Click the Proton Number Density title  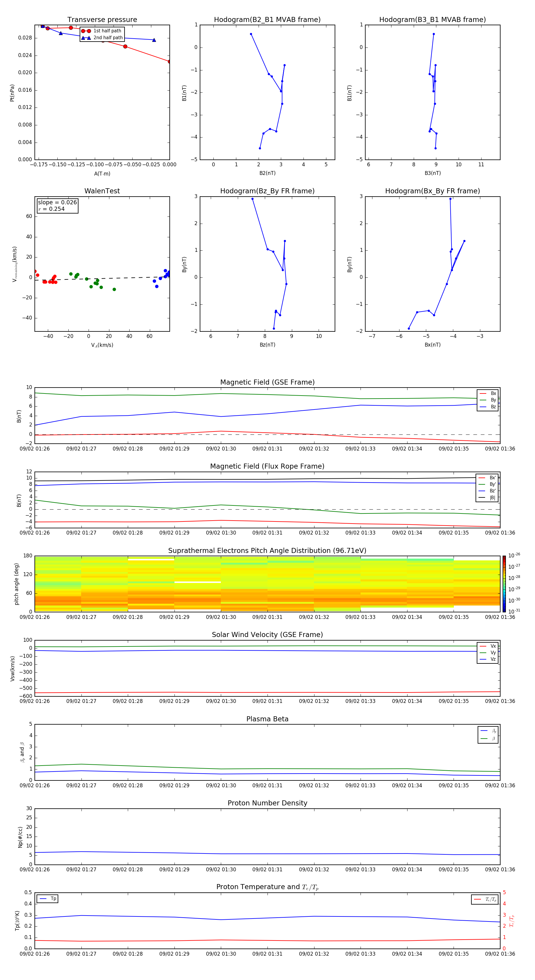267,803
